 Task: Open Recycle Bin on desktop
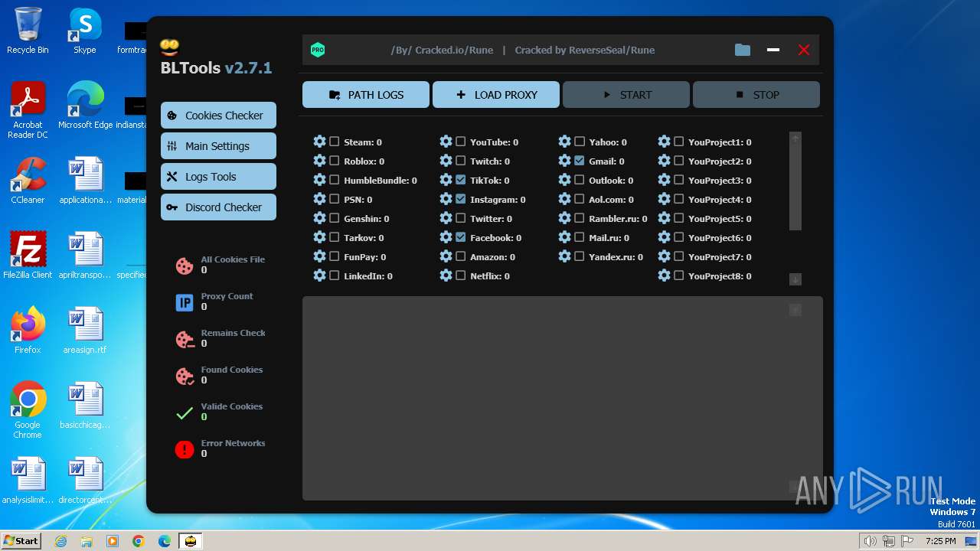click(x=28, y=31)
